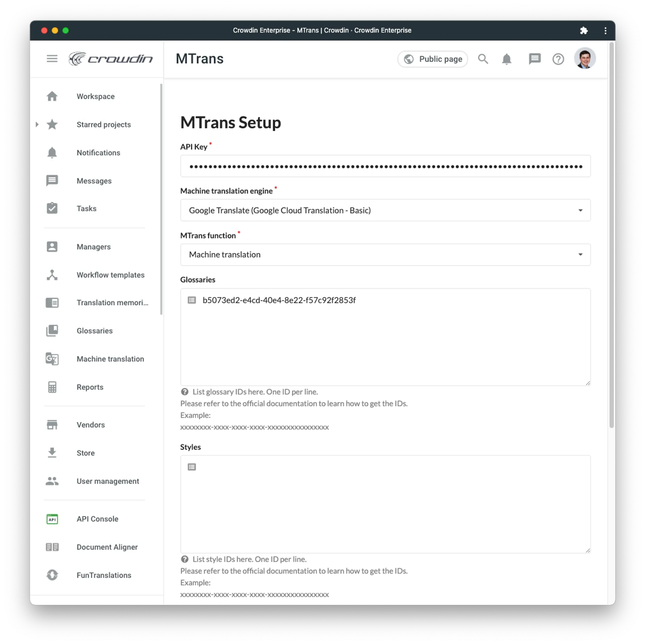Screen dimensions: 645x644
Task: Open Translation memories menu item
Action: pyautogui.click(x=112, y=303)
